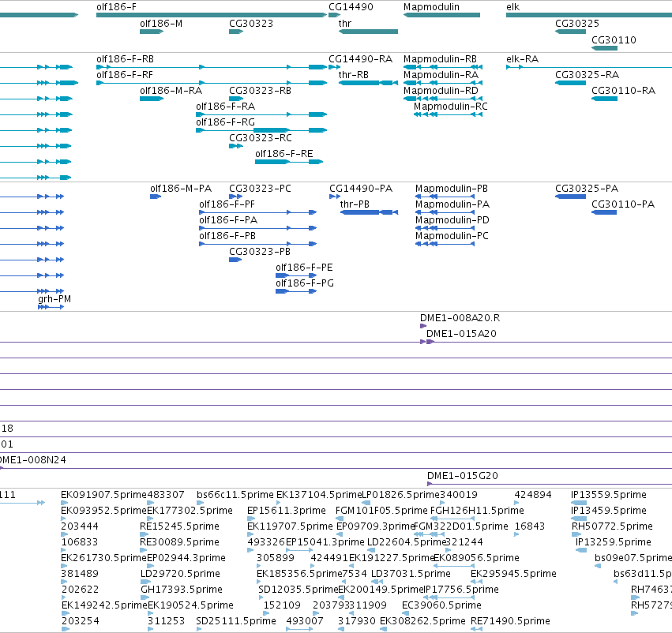Image resolution: width=672 pixels, height=633 pixels.
Task: Select the olf186-F gene feature
Action: [212, 15]
